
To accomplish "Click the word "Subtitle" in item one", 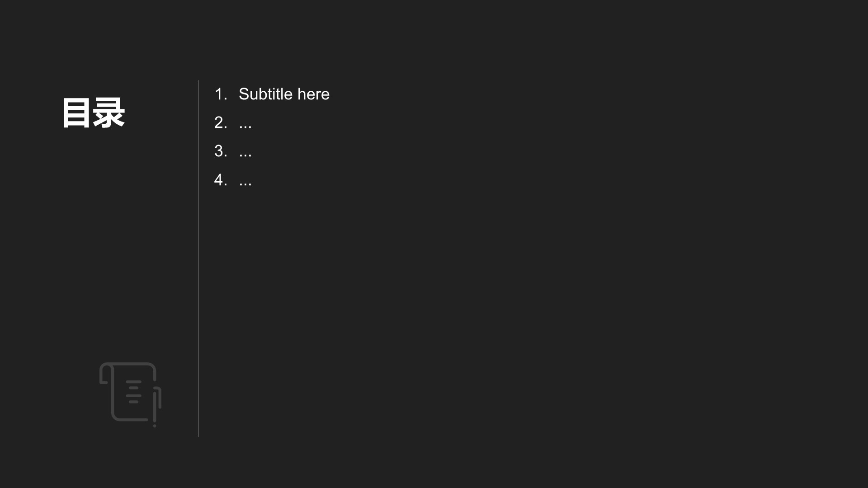I will click(x=265, y=94).
